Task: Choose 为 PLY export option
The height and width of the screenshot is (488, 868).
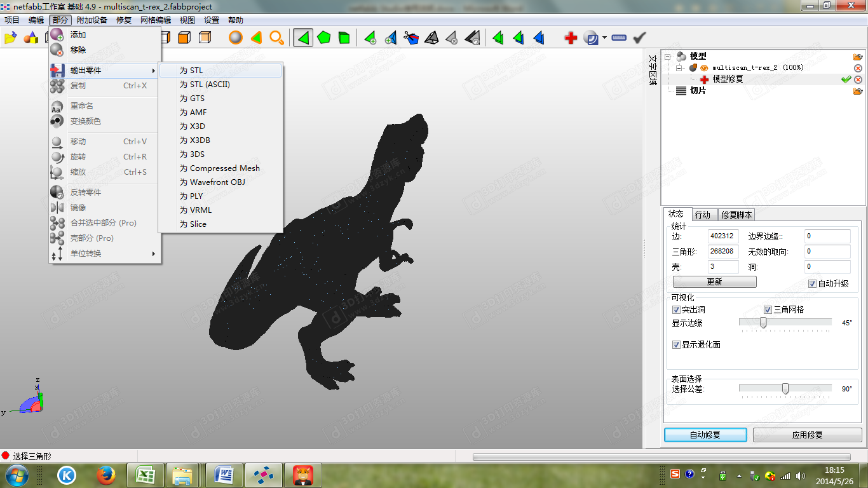Action: tap(220, 196)
